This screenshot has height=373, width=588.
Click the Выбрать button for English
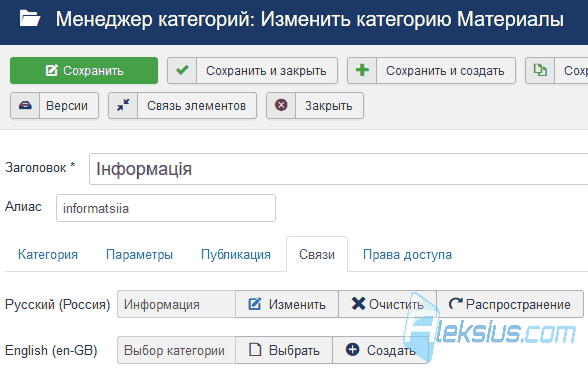pyautogui.click(x=284, y=350)
